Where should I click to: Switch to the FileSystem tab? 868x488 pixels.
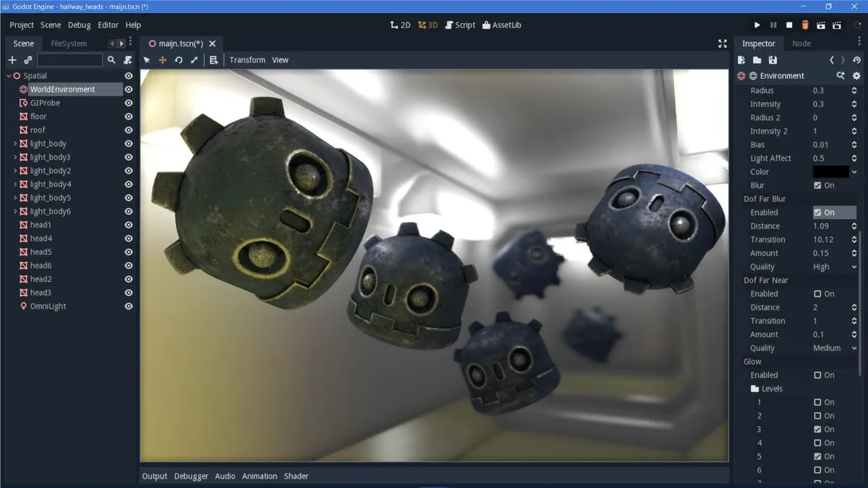[69, 43]
